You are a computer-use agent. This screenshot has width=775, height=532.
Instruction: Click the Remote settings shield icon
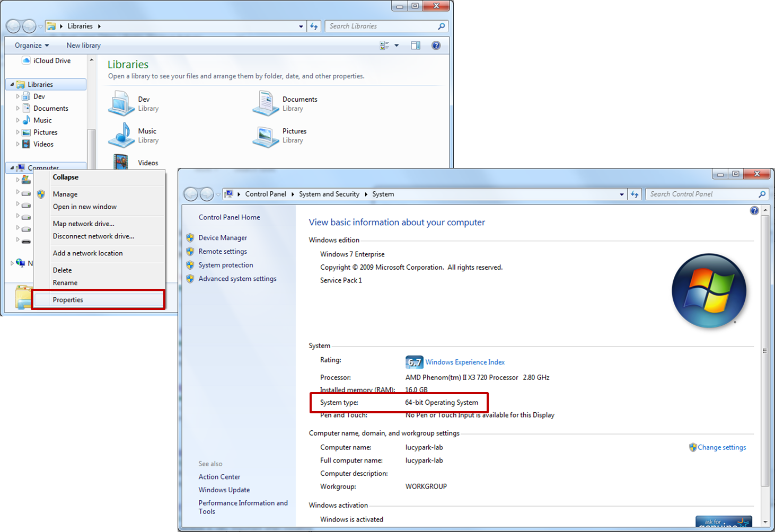pyautogui.click(x=190, y=252)
